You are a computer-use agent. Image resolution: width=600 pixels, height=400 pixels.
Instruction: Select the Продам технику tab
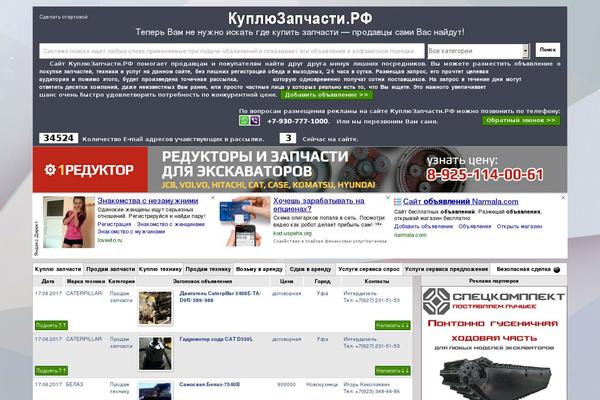pos(209,269)
